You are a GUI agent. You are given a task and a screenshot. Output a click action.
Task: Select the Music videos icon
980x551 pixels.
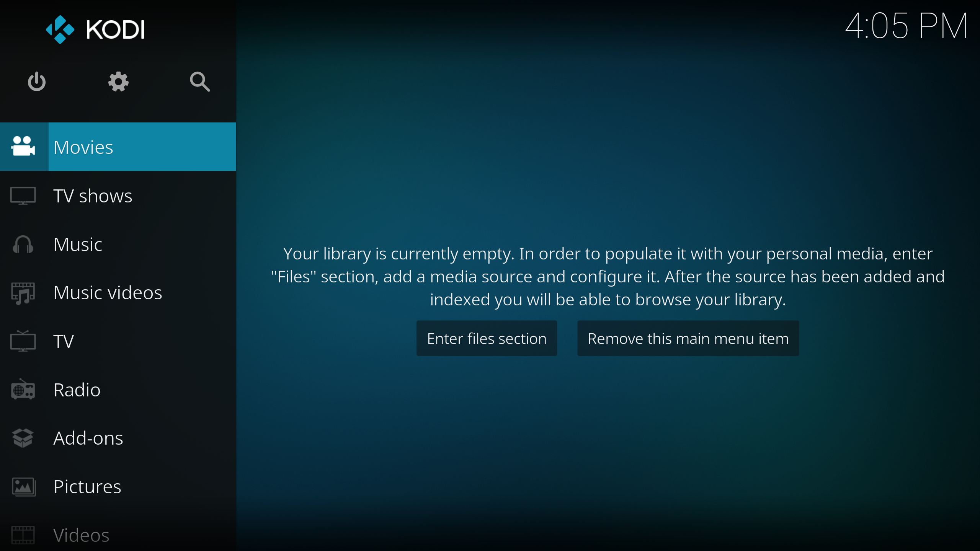(23, 292)
